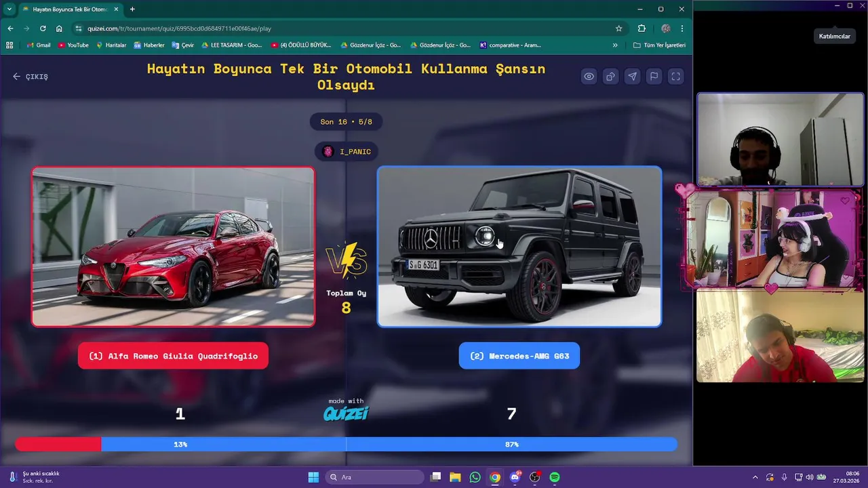This screenshot has width=868, height=488.
Task: Open a new browser tab
Action: coord(132,9)
